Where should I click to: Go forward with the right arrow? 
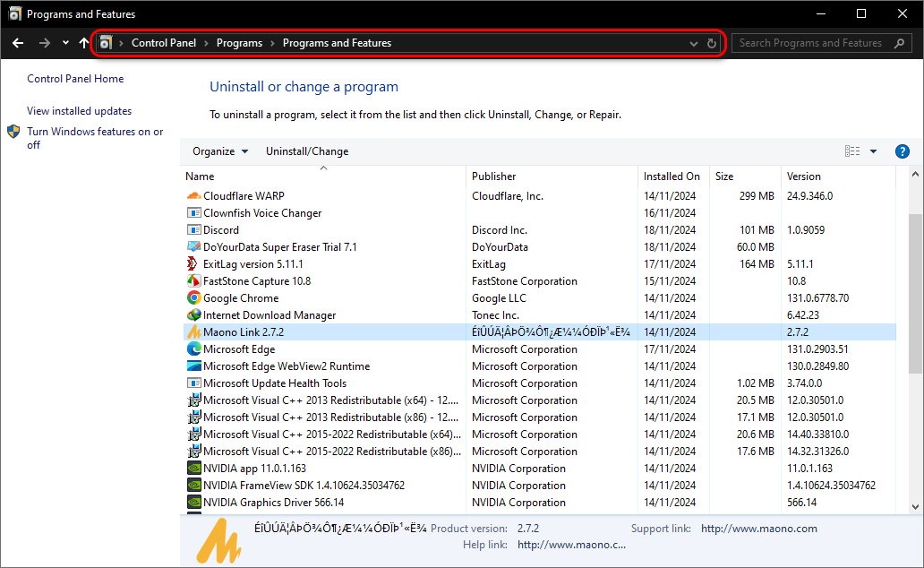pos(44,43)
